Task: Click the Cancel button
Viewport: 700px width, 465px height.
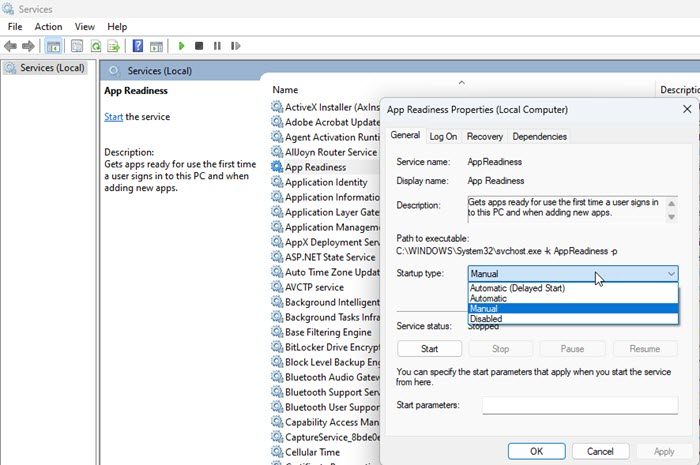Action: coord(600,451)
